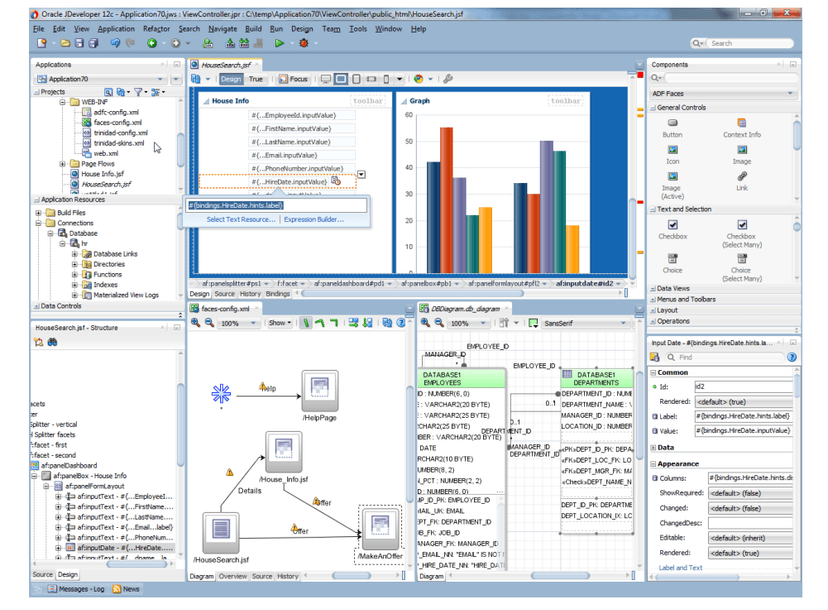Click the green Run triangle icon

point(279,43)
